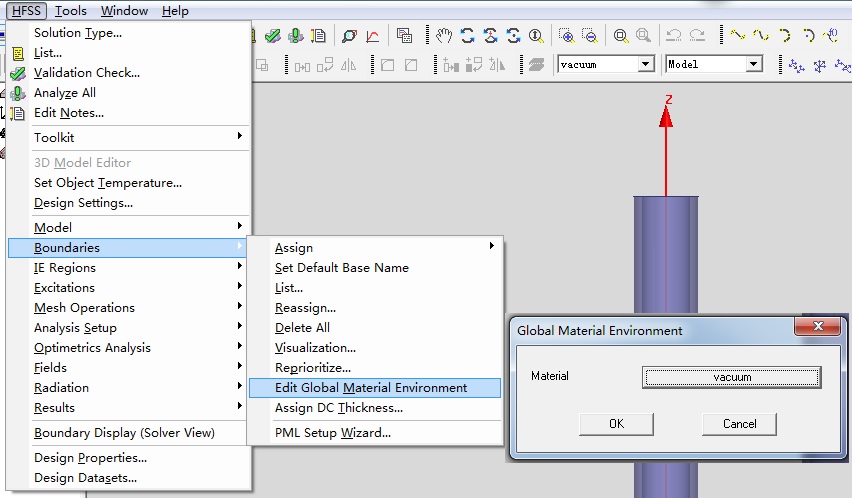Open the Tools menu
852x498 pixels.
tap(71, 11)
